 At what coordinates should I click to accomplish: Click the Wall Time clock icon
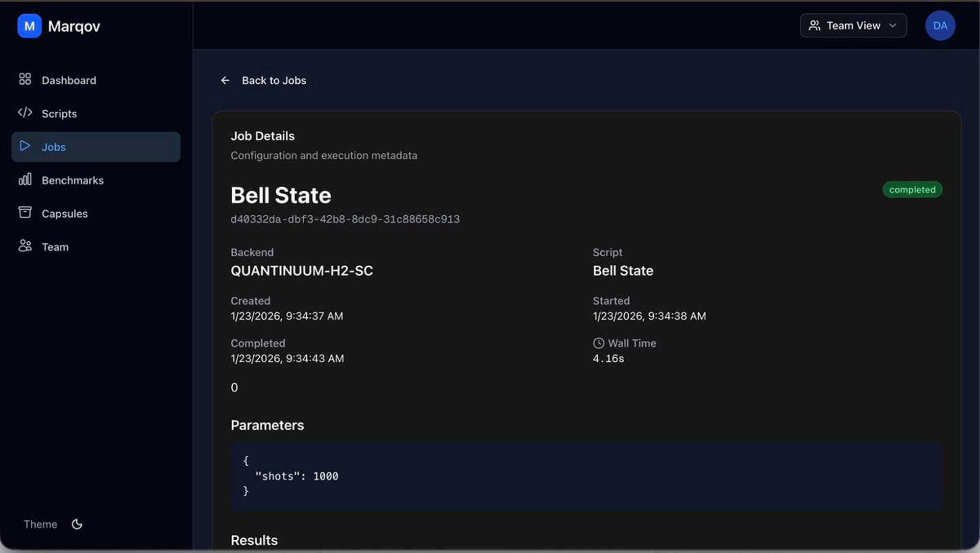[599, 343]
